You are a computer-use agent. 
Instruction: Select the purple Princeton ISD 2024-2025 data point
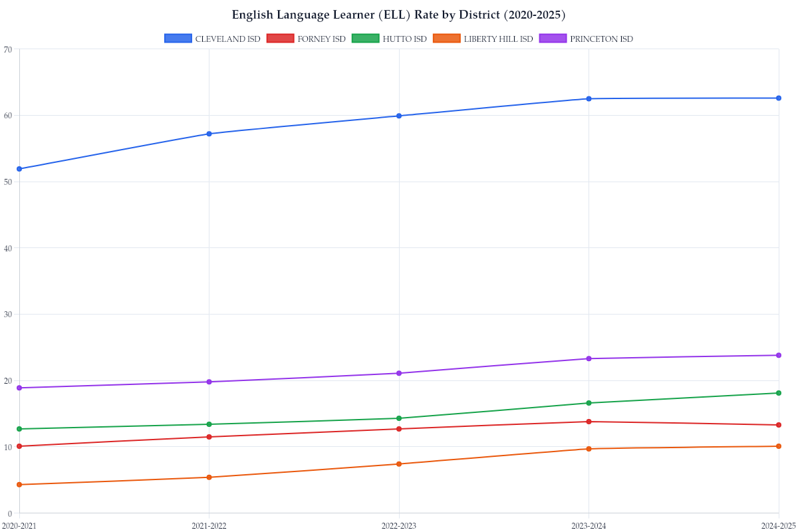pyautogui.click(x=779, y=354)
